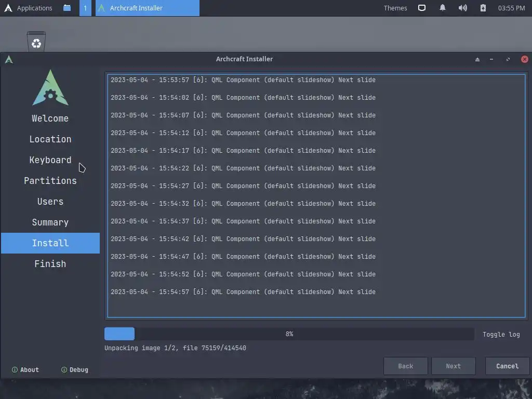Click the log line timestamped 15:54:17

(x=243, y=151)
